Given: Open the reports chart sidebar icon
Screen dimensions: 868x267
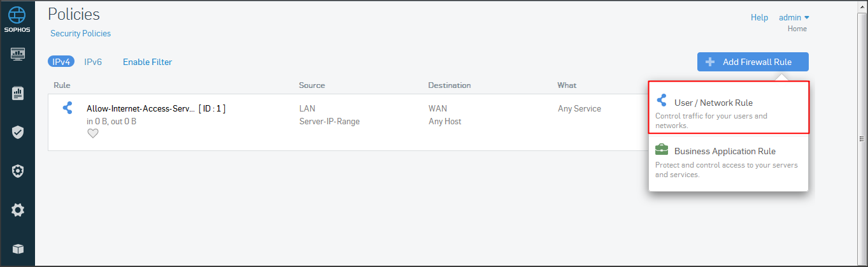Looking at the screenshot, I should click(18, 94).
